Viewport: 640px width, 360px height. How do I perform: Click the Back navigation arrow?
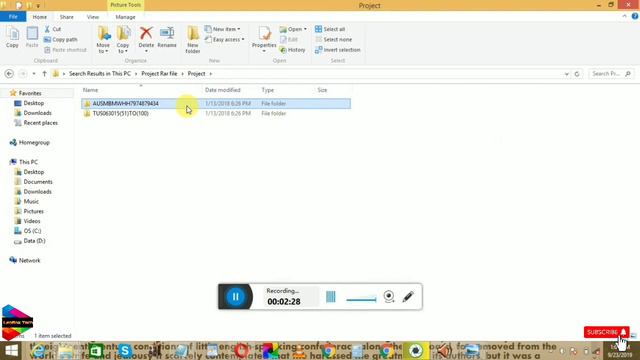click(9, 74)
